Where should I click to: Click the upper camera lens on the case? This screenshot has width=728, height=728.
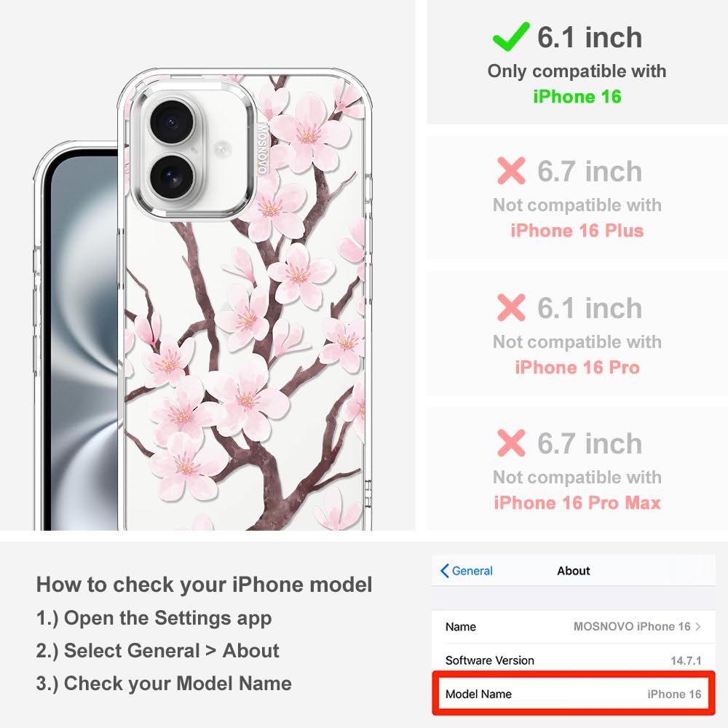(x=171, y=122)
